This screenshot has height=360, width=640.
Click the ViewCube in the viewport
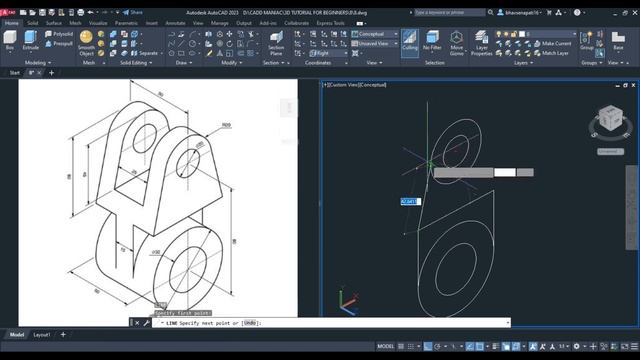coord(611,118)
